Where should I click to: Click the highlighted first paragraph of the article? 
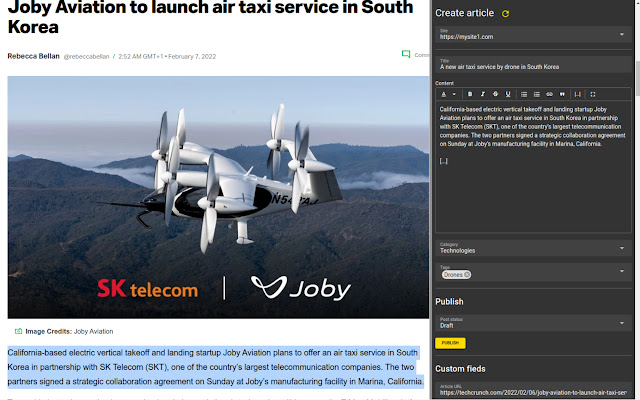[215, 367]
